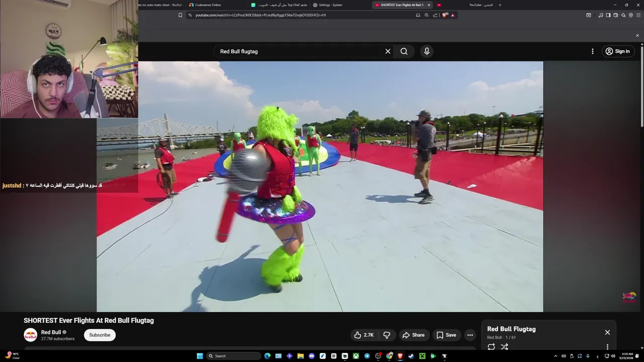Open the weather widget showing 16°C
Screen dimensions: 644x362
(12, 356)
